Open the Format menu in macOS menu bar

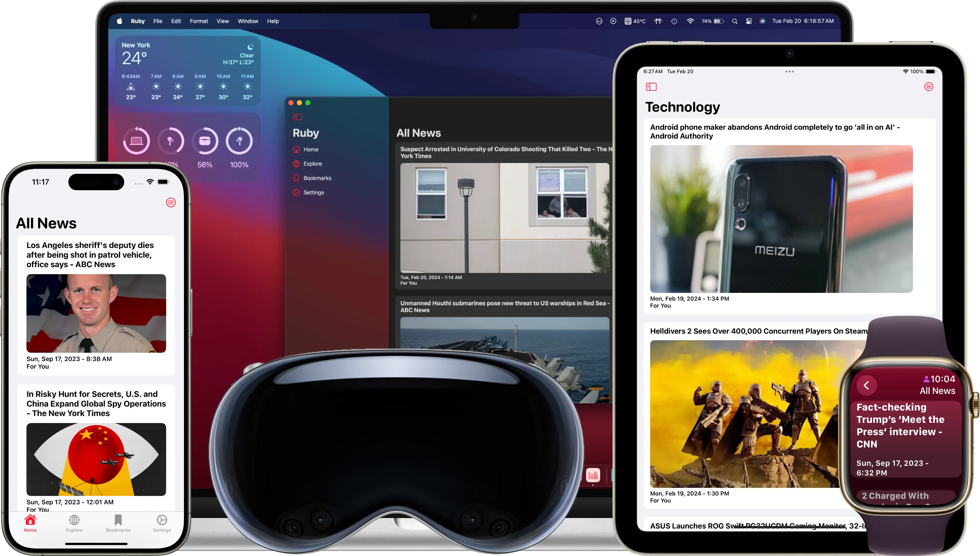(x=199, y=21)
